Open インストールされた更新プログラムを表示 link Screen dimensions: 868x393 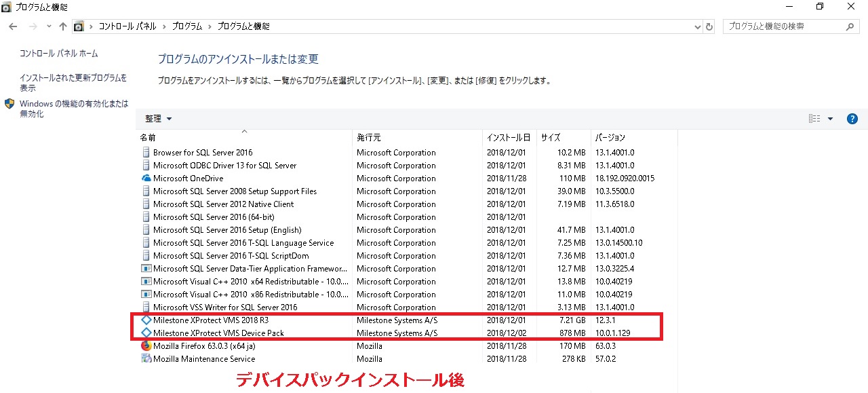73,83
